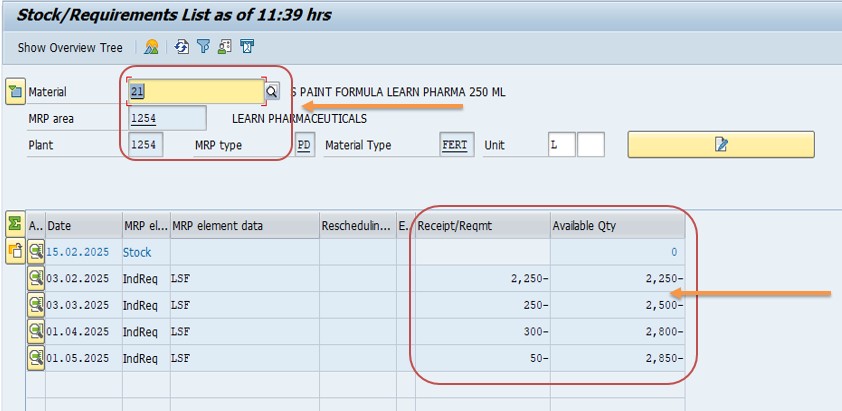Image resolution: width=842 pixels, height=411 pixels.
Task: Click the MRP type value PD
Action: point(304,145)
